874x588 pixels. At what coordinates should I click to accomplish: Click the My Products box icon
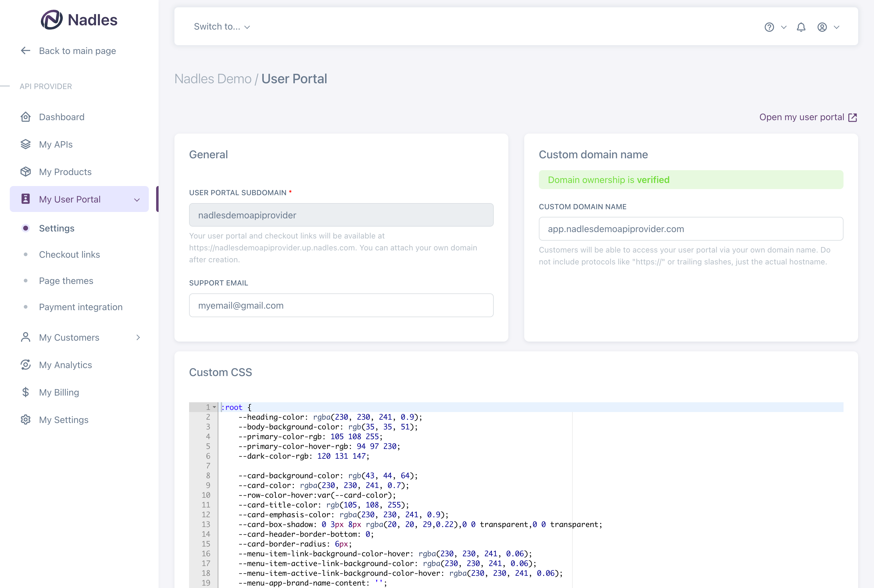click(26, 172)
